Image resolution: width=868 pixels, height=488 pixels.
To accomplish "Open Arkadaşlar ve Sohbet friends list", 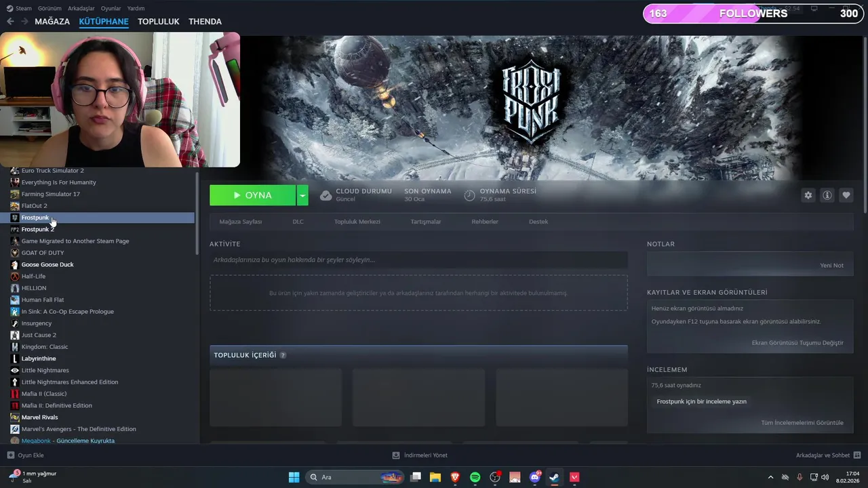I will 828,455.
